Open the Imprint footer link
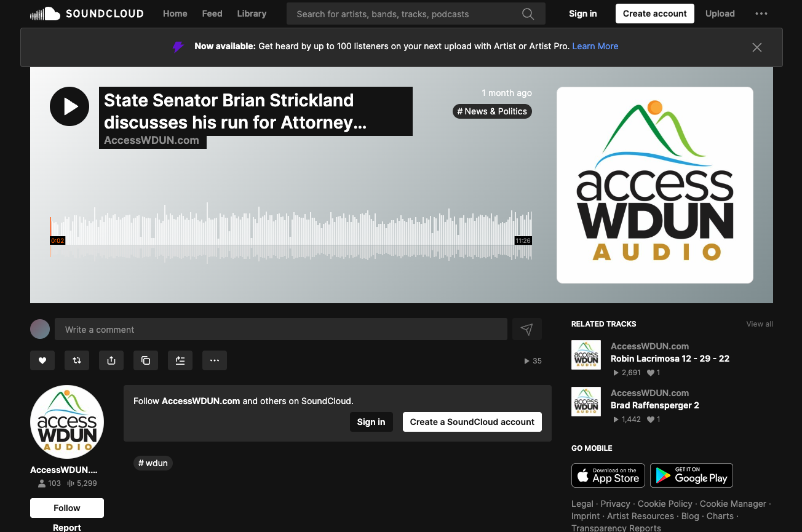The width and height of the screenshot is (802, 532). coord(586,516)
